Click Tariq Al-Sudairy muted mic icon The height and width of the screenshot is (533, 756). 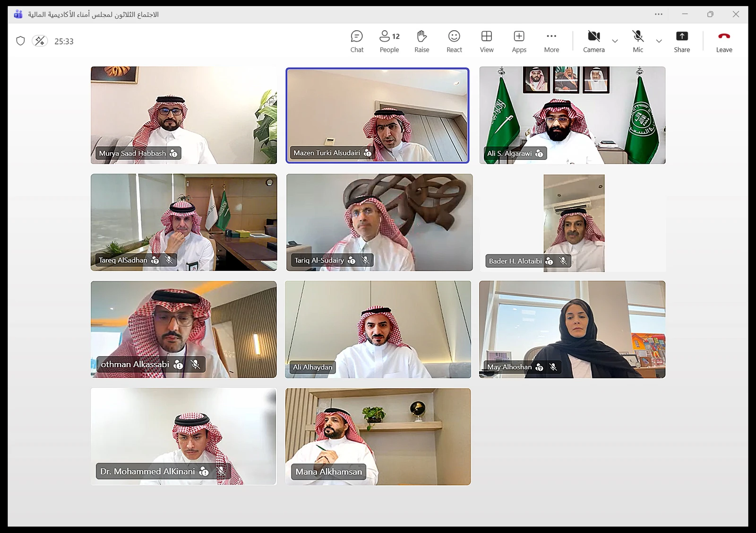pyautogui.click(x=365, y=260)
